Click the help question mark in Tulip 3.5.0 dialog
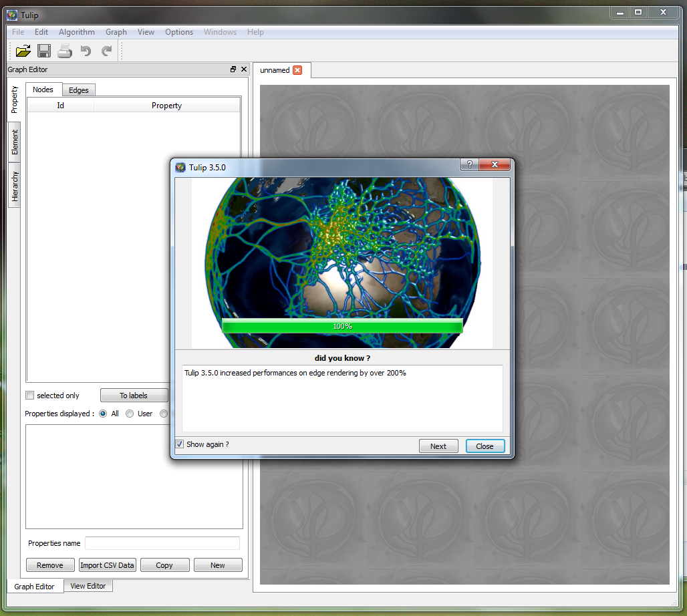This screenshot has height=616, width=687. pyautogui.click(x=469, y=164)
